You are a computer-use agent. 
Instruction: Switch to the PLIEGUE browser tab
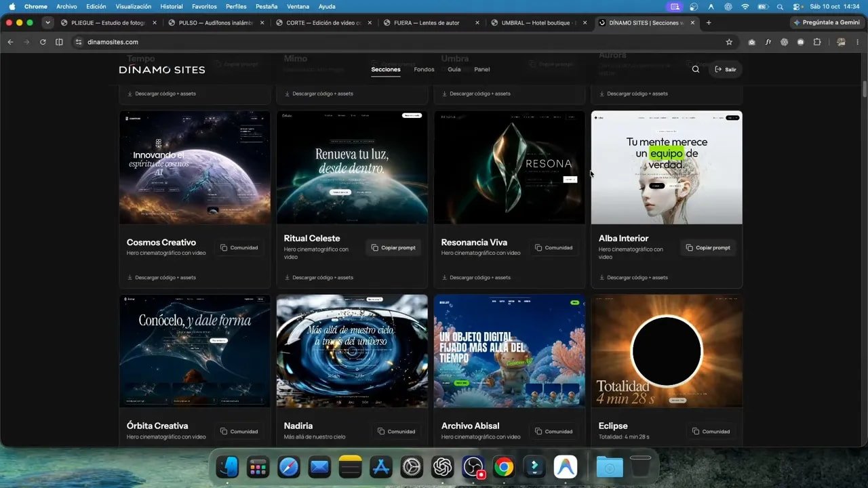point(108,22)
